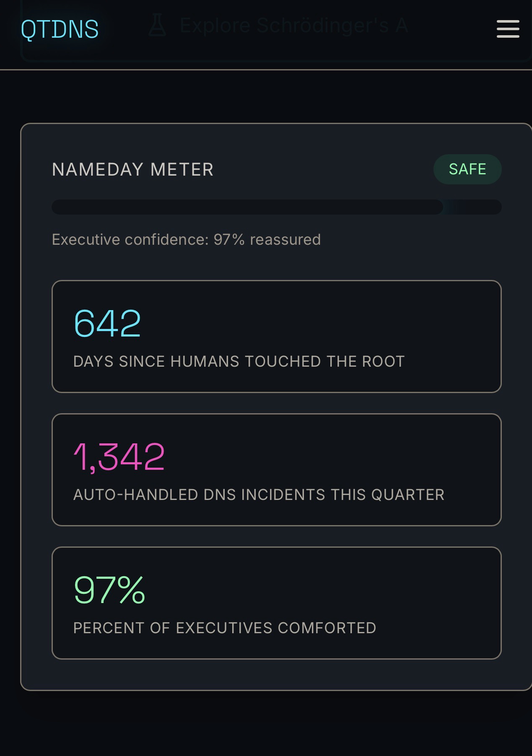Click the green 97% statistic number
The image size is (532, 756).
[x=109, y=590]
